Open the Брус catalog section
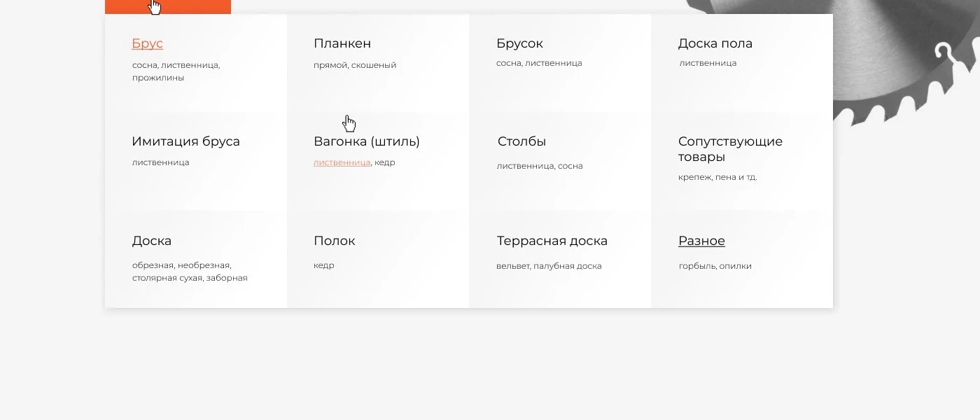The image size is (980, 420). tap(147, 43)
